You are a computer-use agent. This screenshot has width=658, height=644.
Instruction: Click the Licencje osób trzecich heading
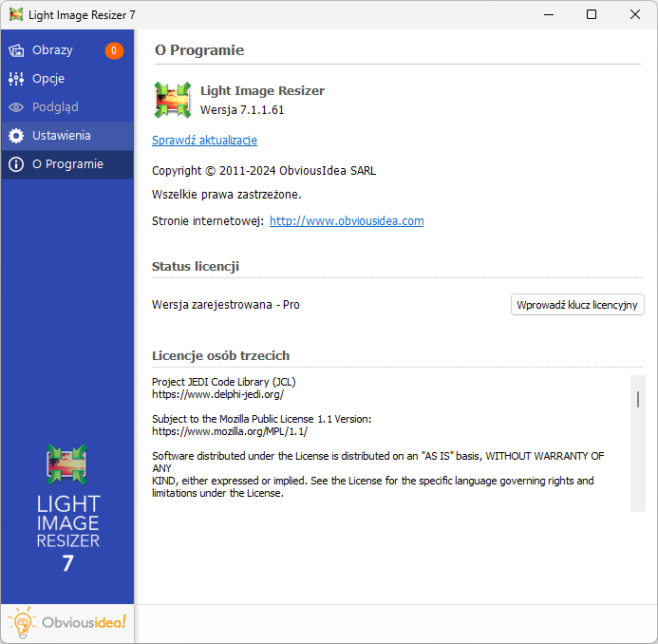(x=220, y=356)
